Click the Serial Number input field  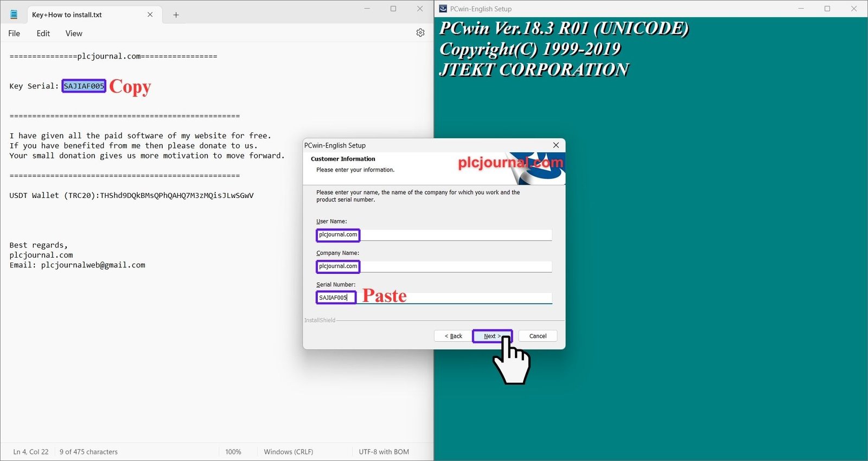434,298
